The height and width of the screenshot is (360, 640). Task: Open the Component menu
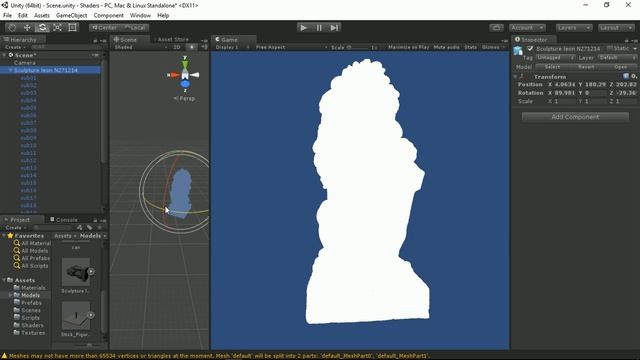(x=109, y=16)
